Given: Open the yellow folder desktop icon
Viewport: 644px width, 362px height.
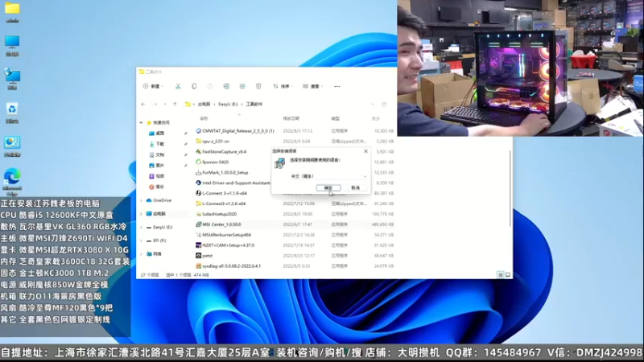Looking at the screenshot, I should click(x=12, y=12).
